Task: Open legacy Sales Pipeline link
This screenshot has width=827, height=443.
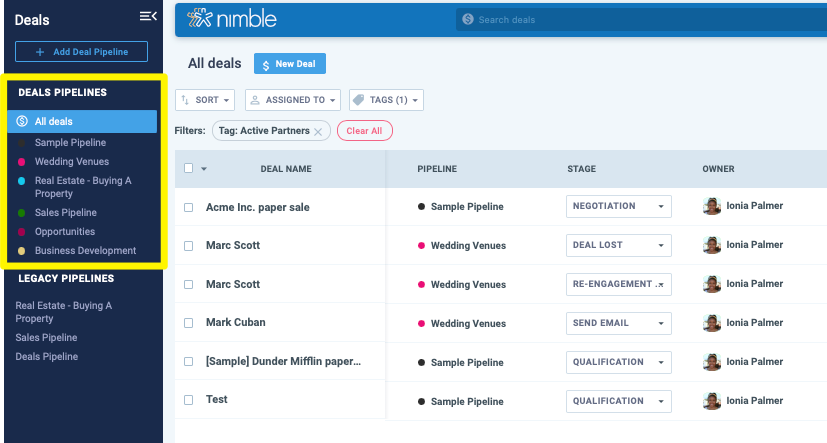Action: (x=46, y=338)
